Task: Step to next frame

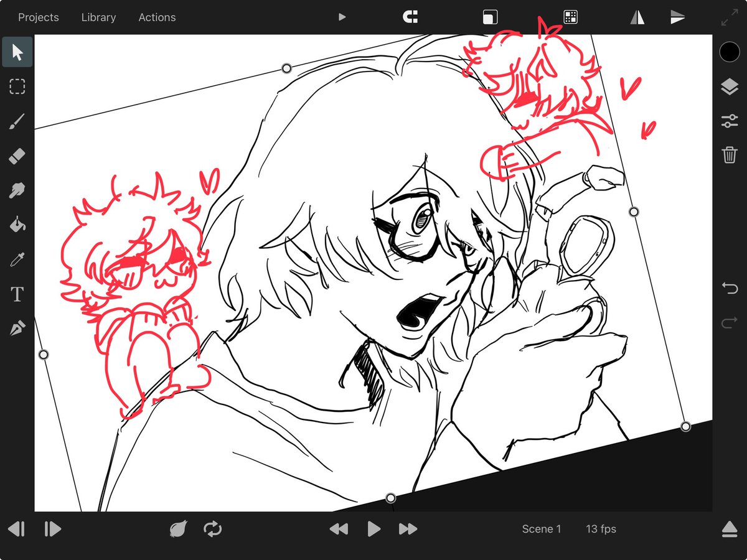Action: (52, 530)
